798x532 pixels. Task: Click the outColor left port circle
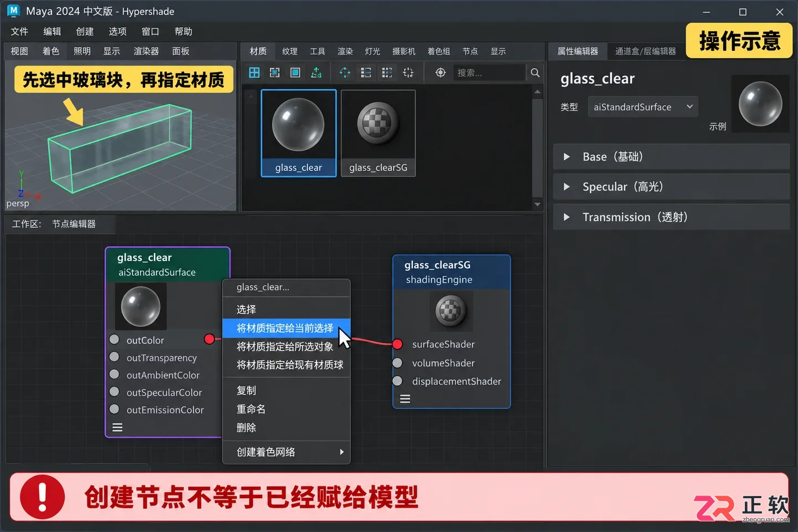pyautogui.click(x=114, y=339)
